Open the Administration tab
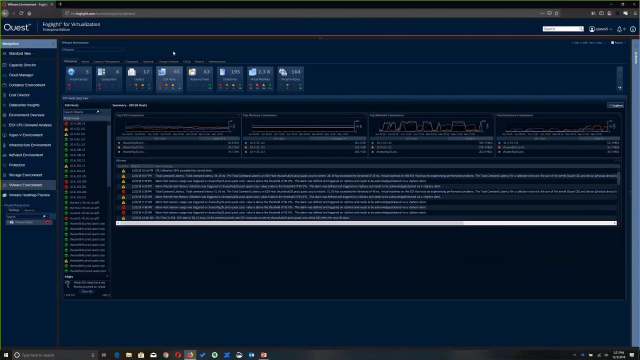640x360 pixels. pos(217,62)
